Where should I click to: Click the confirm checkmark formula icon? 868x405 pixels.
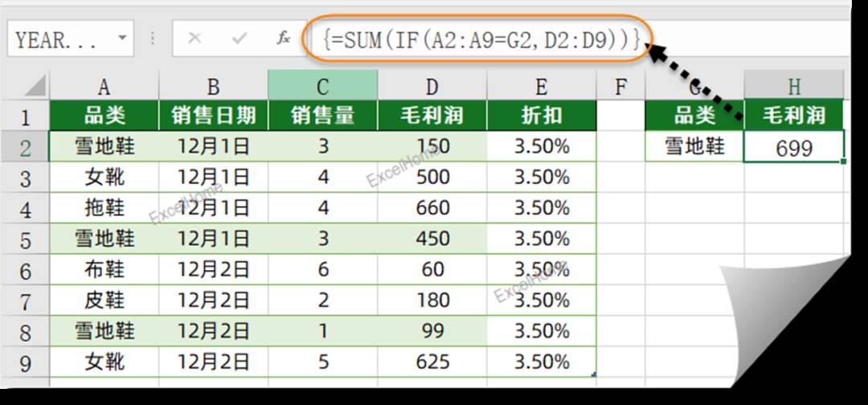[240, 39]
